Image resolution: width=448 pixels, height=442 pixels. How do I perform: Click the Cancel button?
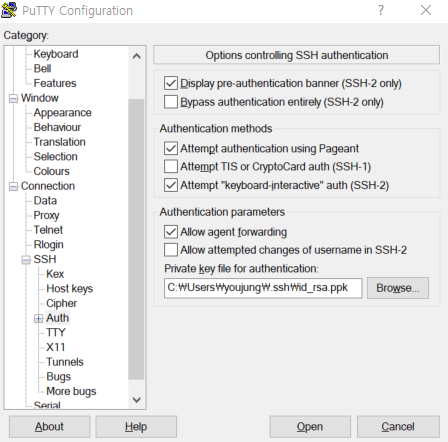tap(398, 427)
